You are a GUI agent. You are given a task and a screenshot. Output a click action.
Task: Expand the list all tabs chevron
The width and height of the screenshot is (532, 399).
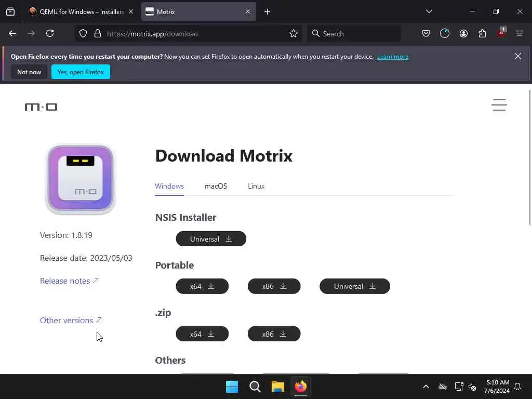429,11
